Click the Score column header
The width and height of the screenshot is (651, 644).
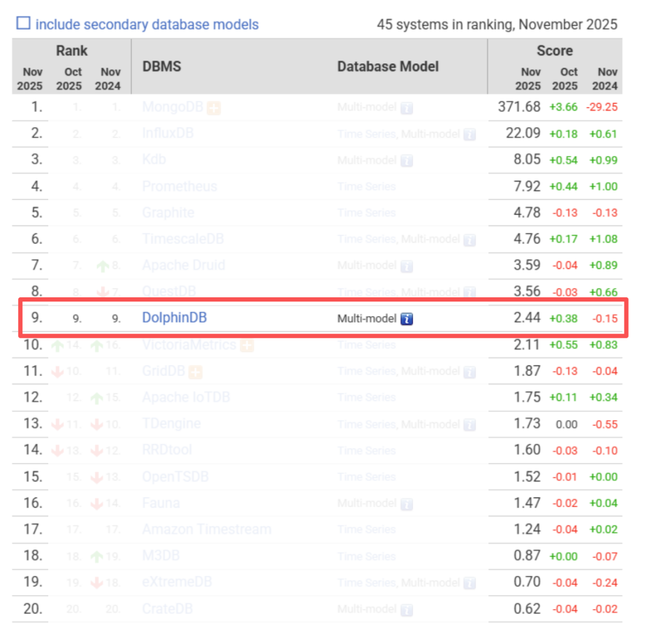(555, 51)
